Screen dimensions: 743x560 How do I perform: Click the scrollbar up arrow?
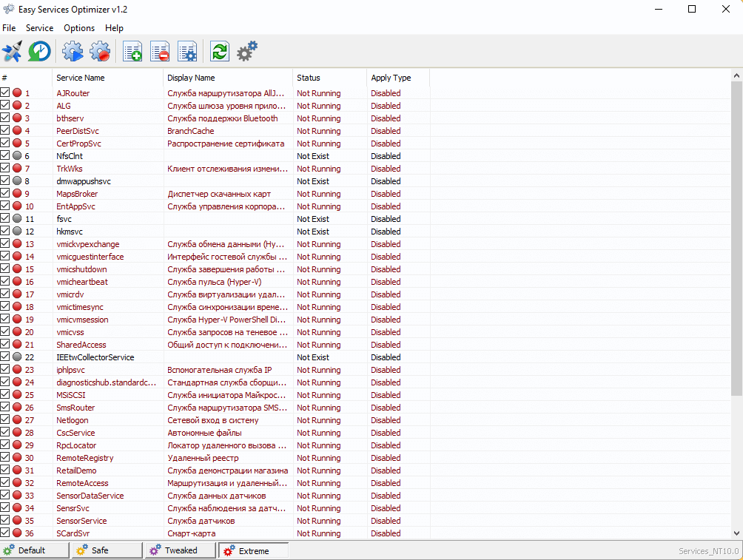coord(736,75)
